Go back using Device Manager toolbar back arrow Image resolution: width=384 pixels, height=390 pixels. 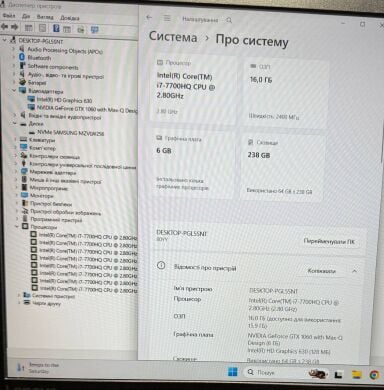click(5, 27)
